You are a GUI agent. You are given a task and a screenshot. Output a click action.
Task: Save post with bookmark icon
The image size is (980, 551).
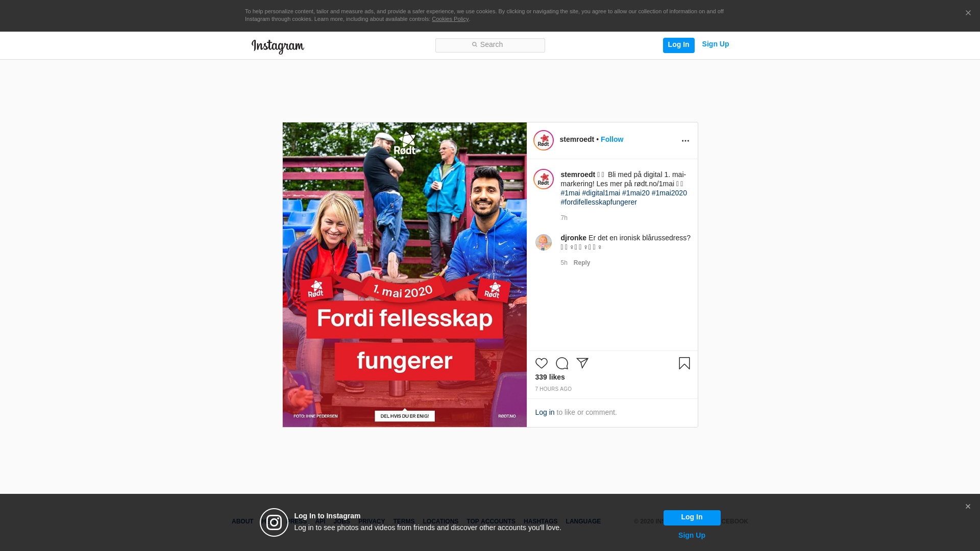[684, 363]
